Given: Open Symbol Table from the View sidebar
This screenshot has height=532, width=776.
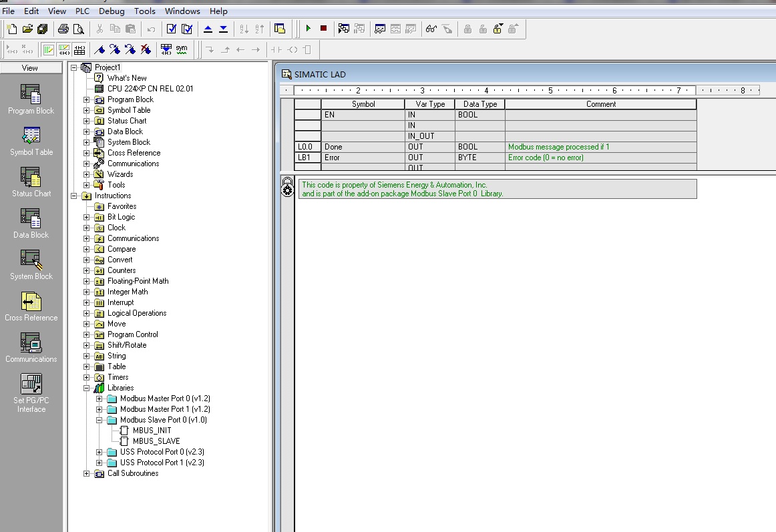Looking at the screenshot, I should coord(31,141).
